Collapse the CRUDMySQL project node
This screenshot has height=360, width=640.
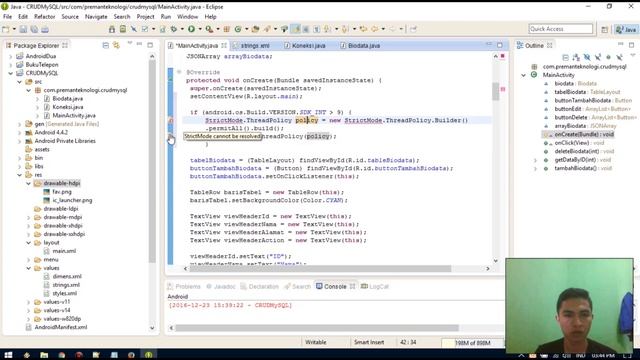11,73
